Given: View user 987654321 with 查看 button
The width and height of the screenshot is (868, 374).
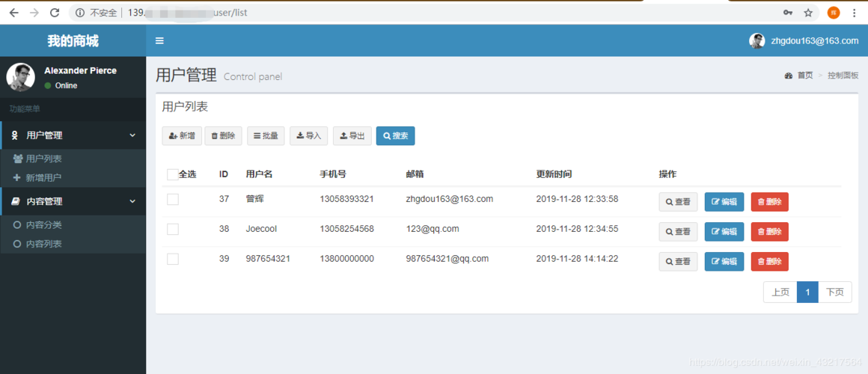Looking at the screenshot, I should 678,262.
